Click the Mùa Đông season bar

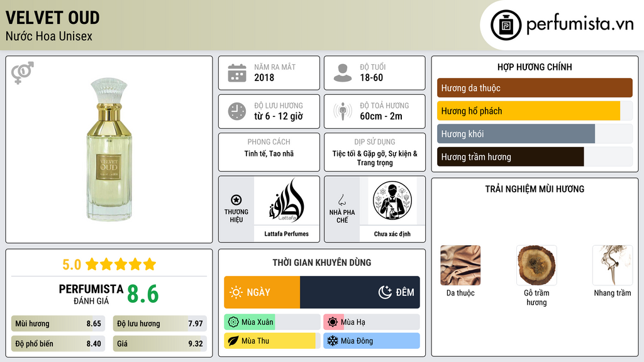[371, 341]
